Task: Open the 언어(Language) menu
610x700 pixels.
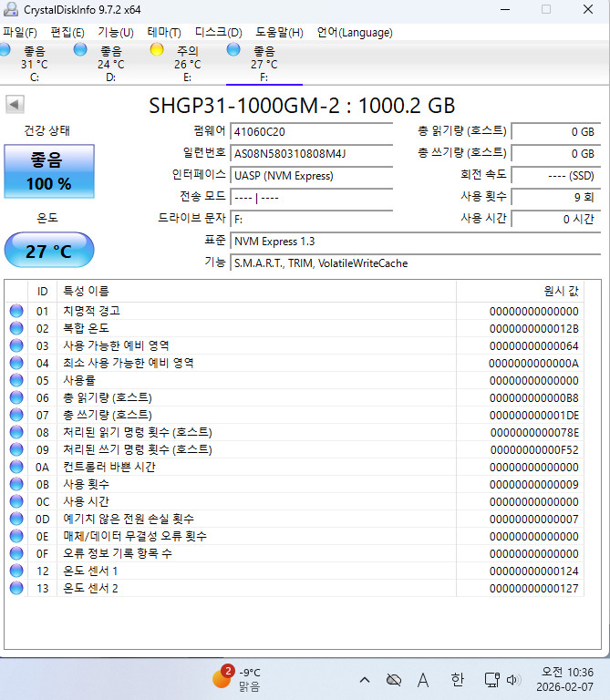Action: click(x=355, y=33)
